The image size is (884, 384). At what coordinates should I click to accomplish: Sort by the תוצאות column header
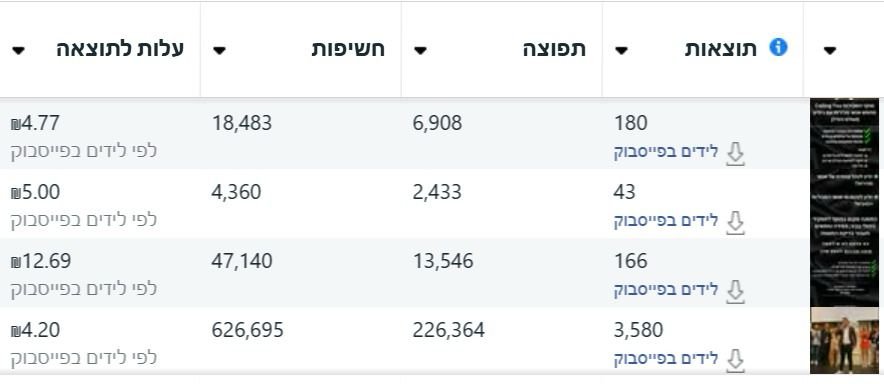pos(721,49)
